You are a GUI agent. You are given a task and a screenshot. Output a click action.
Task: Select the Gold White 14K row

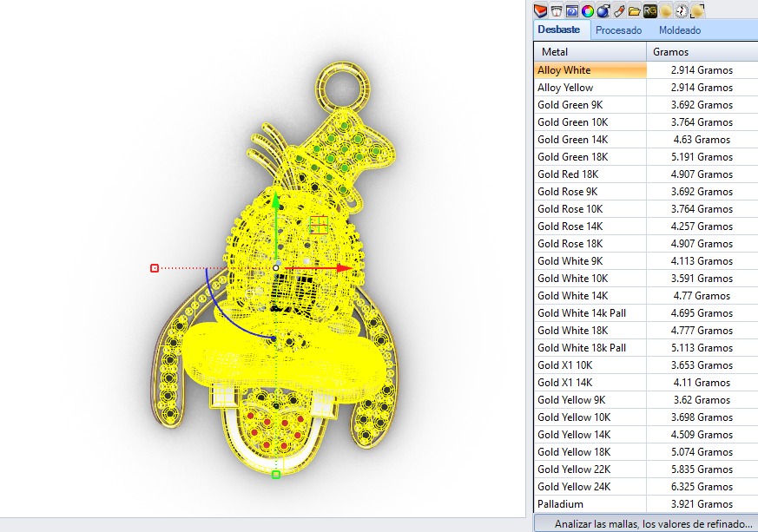[x=646, y=296]
